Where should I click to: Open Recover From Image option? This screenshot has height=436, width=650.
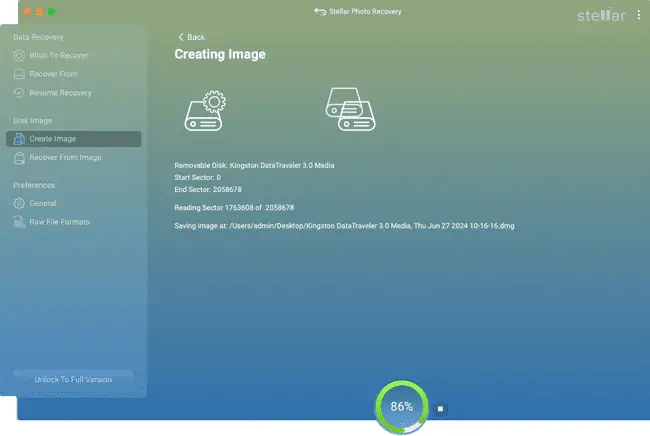[65, 158]
